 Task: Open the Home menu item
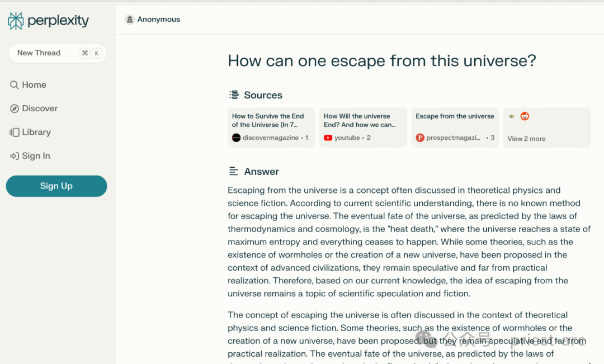tap(34, 85)
